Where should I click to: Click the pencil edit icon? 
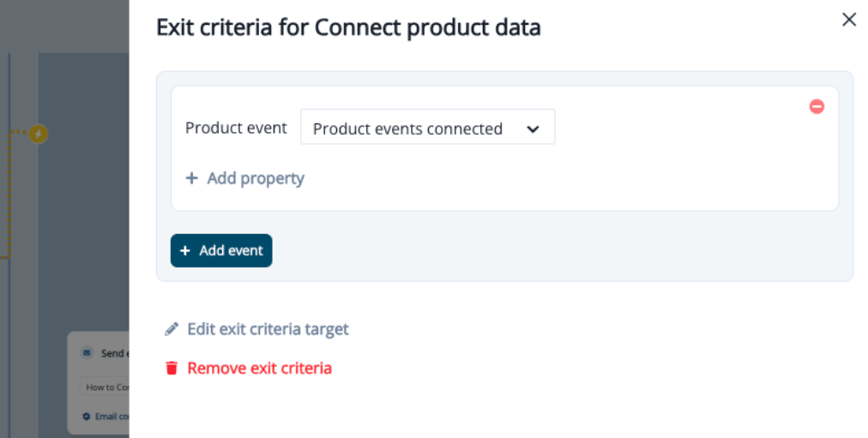pyautogui.click(x=172, y=329)
